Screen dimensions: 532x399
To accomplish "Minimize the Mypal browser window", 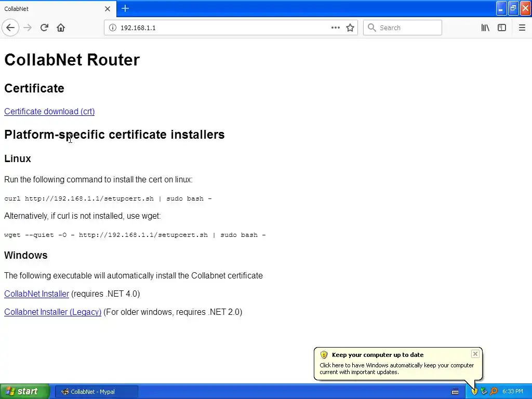I will (501, 8).
